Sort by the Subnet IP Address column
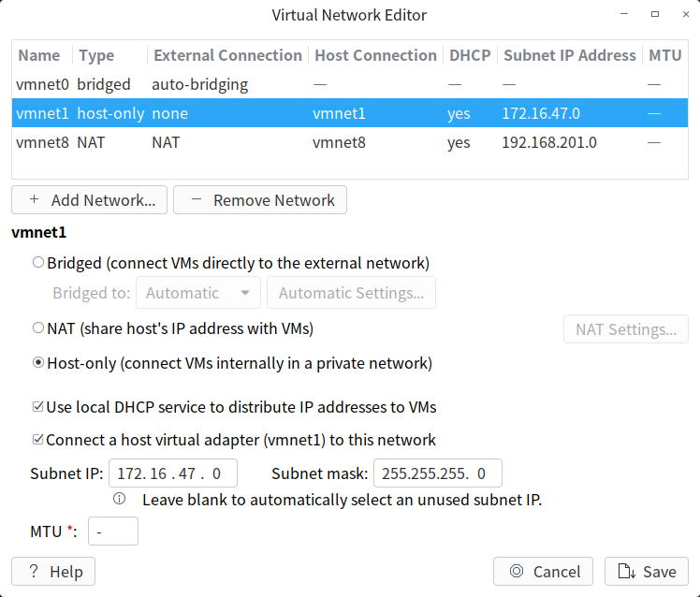The image size is (700, 597). point(569,55)
